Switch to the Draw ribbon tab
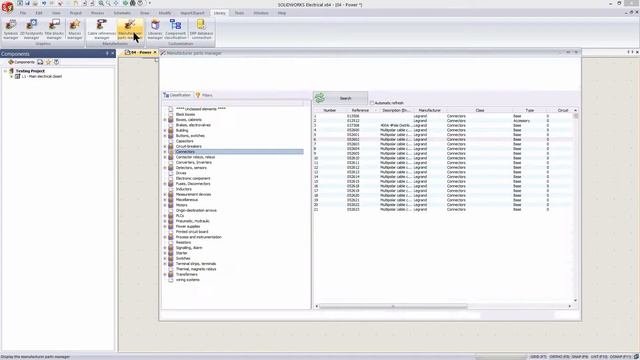 coord(144,13)
